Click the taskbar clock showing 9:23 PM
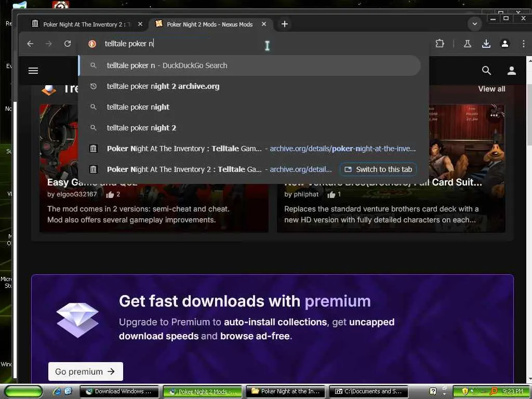 tap(513, 391)
